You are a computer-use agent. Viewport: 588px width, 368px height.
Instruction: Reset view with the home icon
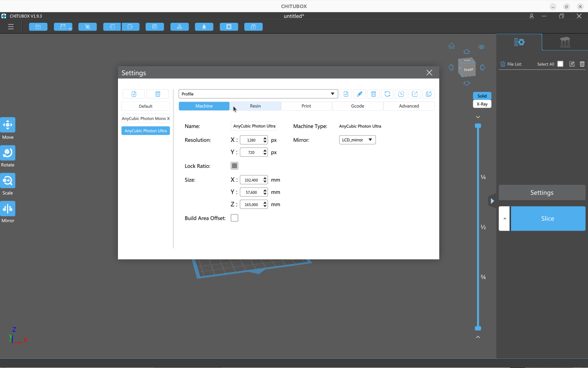pos(451,46)
